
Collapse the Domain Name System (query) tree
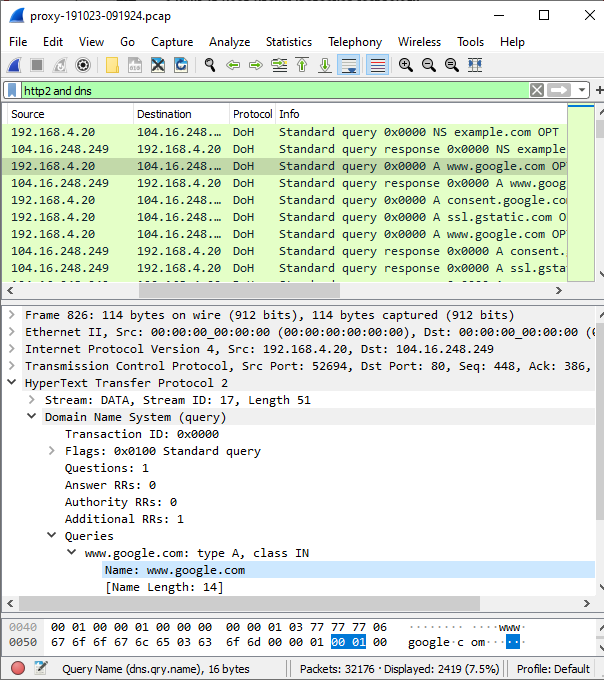pos(32,417)
